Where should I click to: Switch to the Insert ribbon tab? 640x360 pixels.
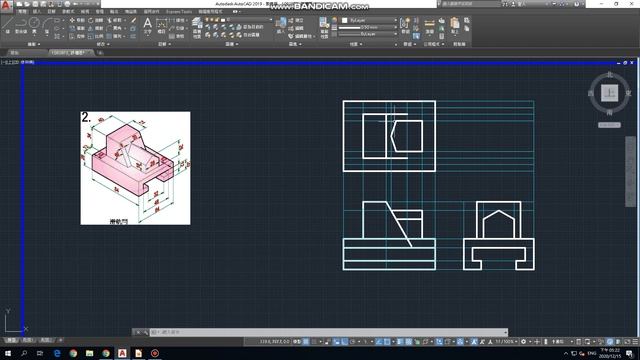tap(37, 11)
